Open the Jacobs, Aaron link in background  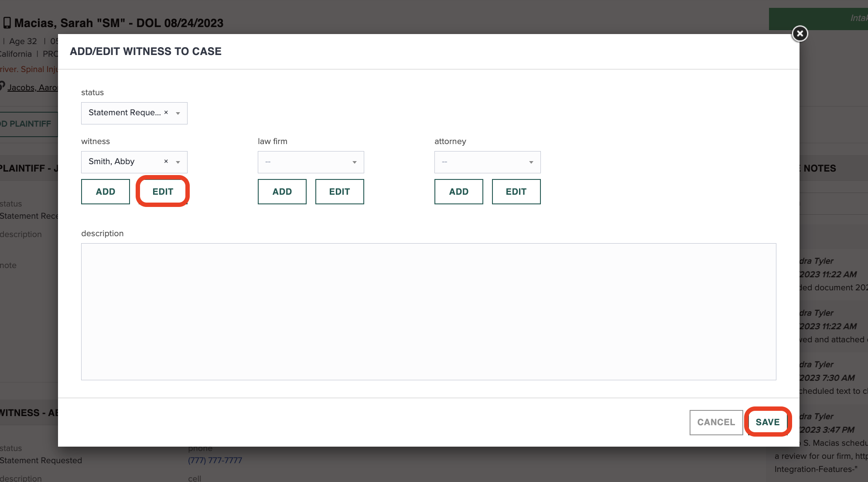pos(32,87)
